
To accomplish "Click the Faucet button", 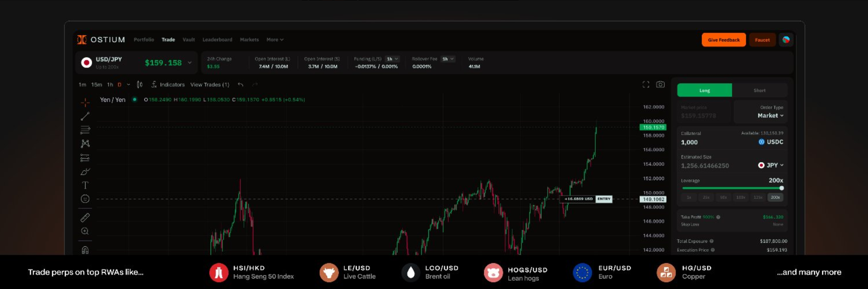I will click(762, 40).
